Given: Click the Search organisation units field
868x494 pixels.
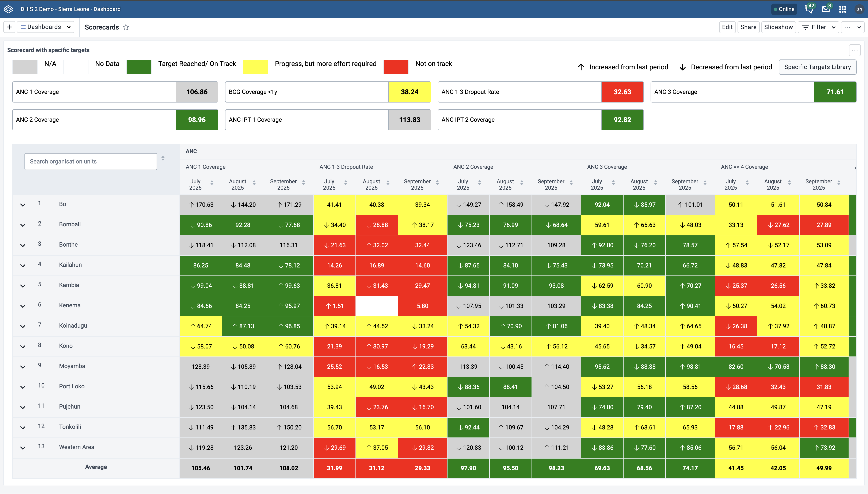Looking at the screenshot, I should pos(91,162).
